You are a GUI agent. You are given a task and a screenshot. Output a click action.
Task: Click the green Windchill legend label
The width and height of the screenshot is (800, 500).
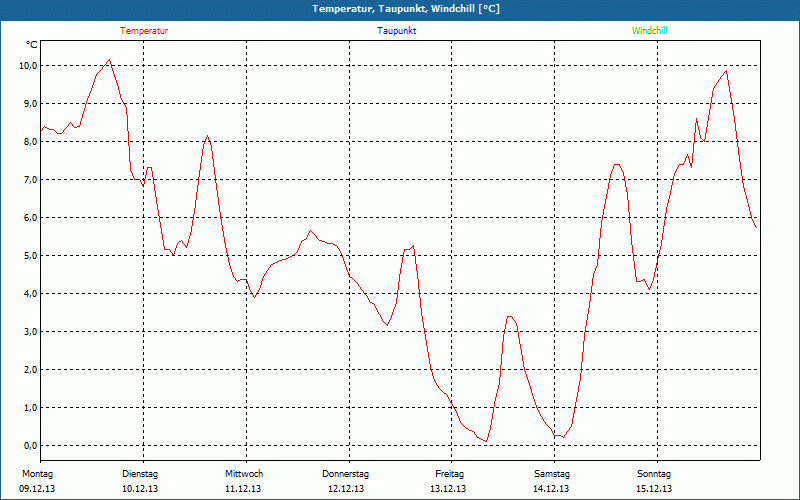point(649,31)
